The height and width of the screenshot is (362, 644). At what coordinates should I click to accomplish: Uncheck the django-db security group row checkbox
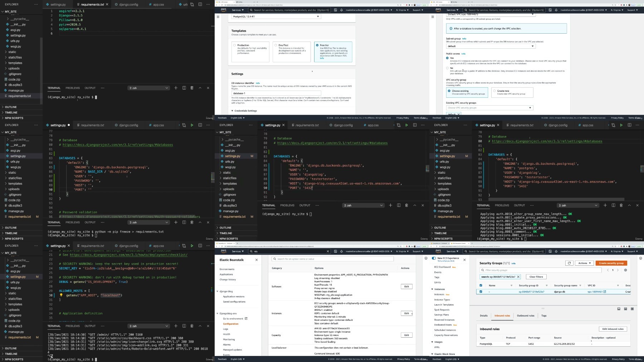click(x=480, y=291)
